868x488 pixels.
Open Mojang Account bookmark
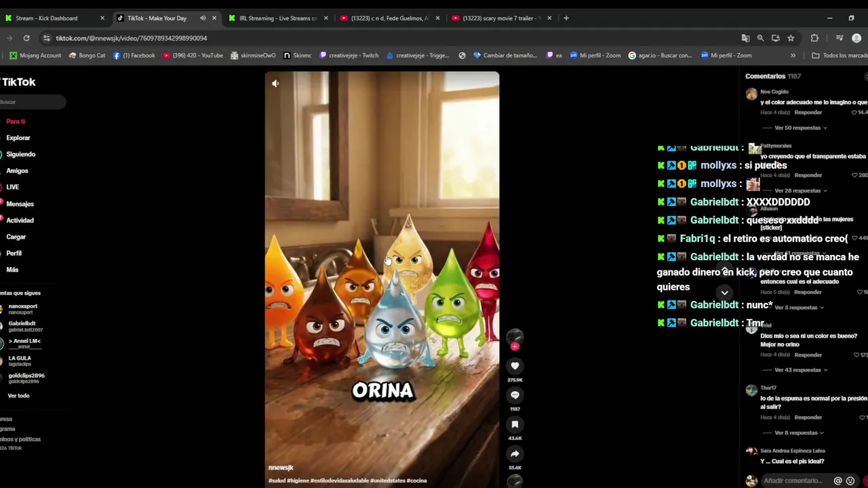click(x=35, y=56)
